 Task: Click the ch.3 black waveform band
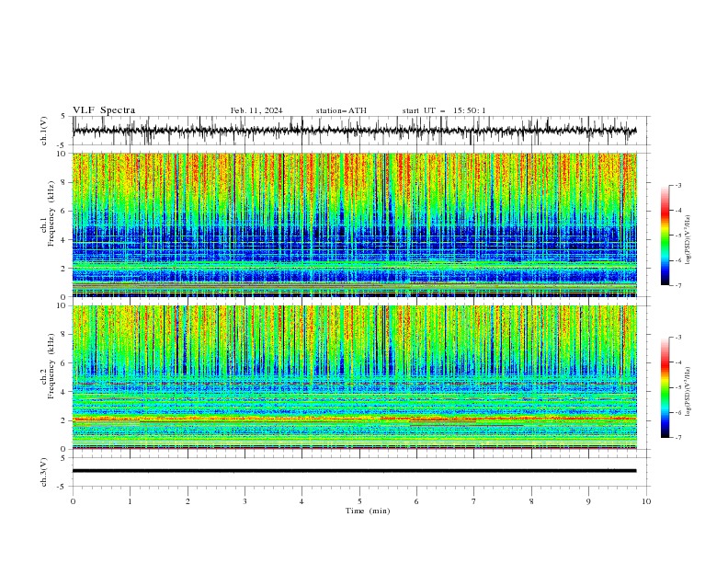pyautogui.click(x=354, y=471)
